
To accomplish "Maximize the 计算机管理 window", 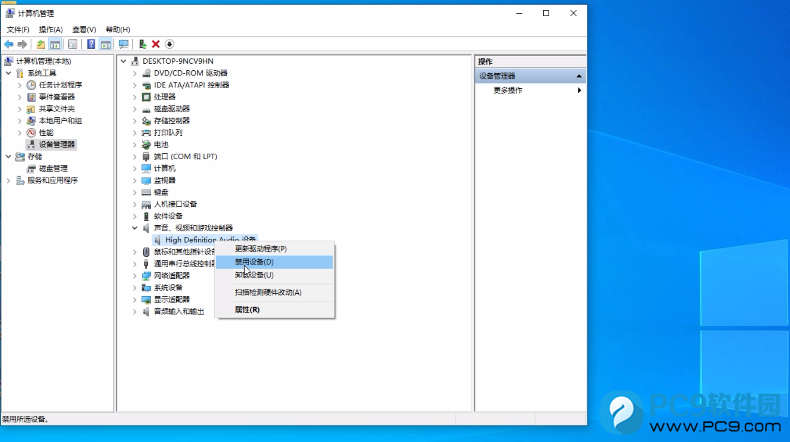I will [x=546, y=13].
